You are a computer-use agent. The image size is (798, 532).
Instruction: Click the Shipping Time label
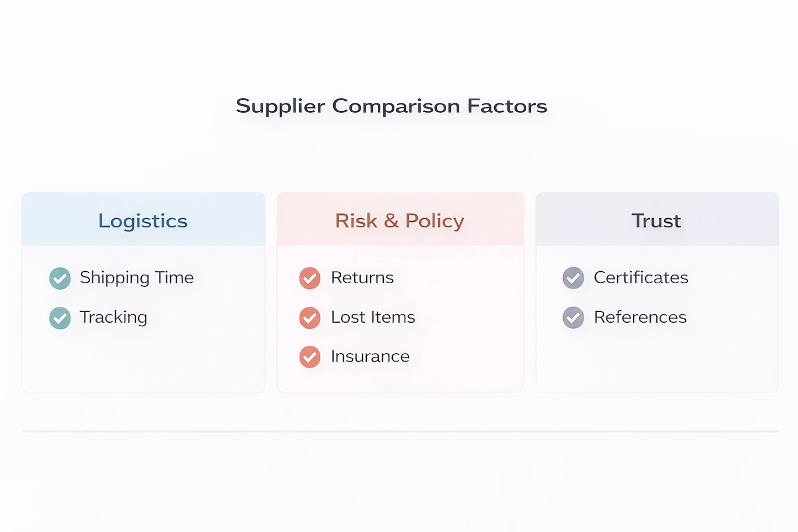(137, 277)
